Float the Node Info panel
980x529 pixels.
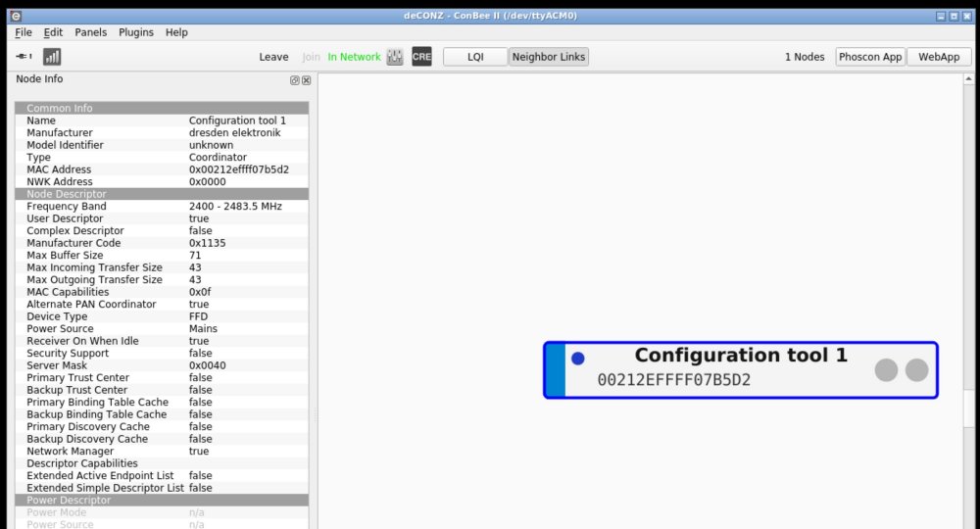(x=295, y=80)
